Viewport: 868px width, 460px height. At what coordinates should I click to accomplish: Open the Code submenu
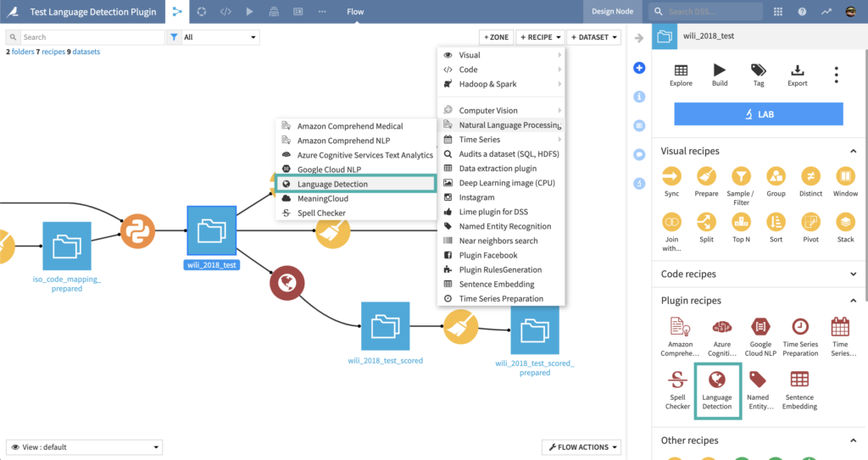(x=501, y=69)
